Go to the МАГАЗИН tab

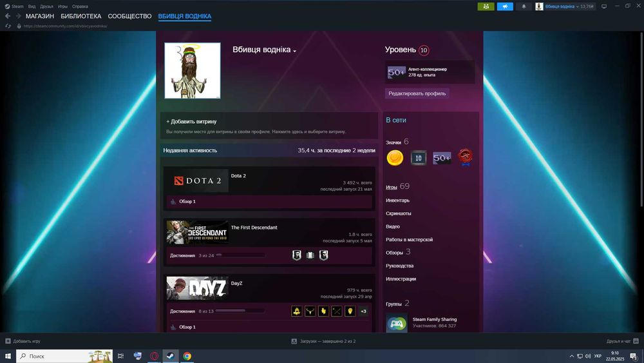[40, 16]
